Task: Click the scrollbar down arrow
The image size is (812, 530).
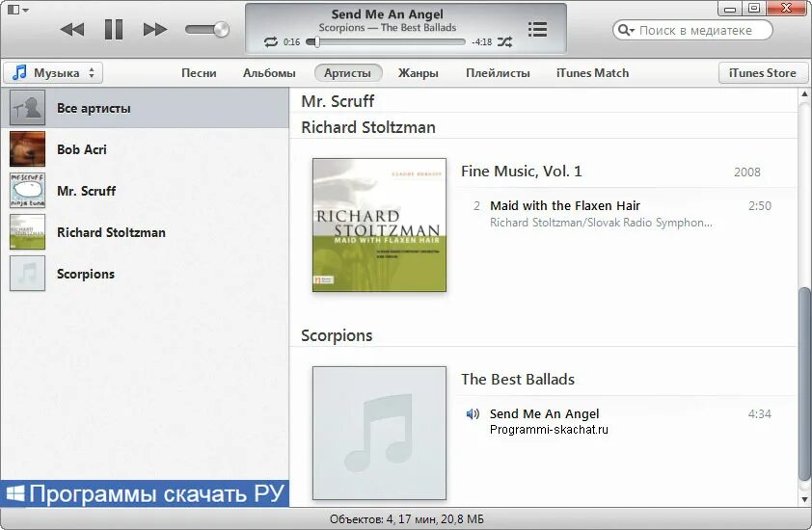Action: [804, 499]
